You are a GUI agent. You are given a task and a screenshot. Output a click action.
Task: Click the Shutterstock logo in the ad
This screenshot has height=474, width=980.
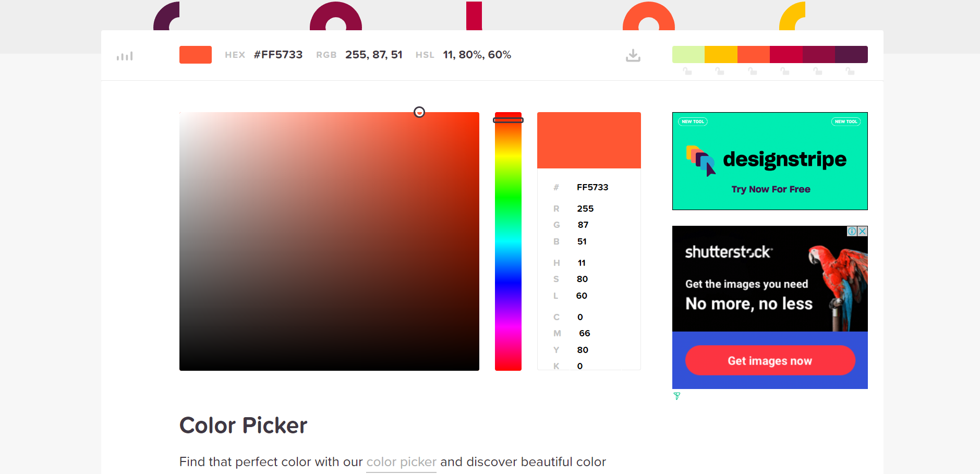point(727,252)
